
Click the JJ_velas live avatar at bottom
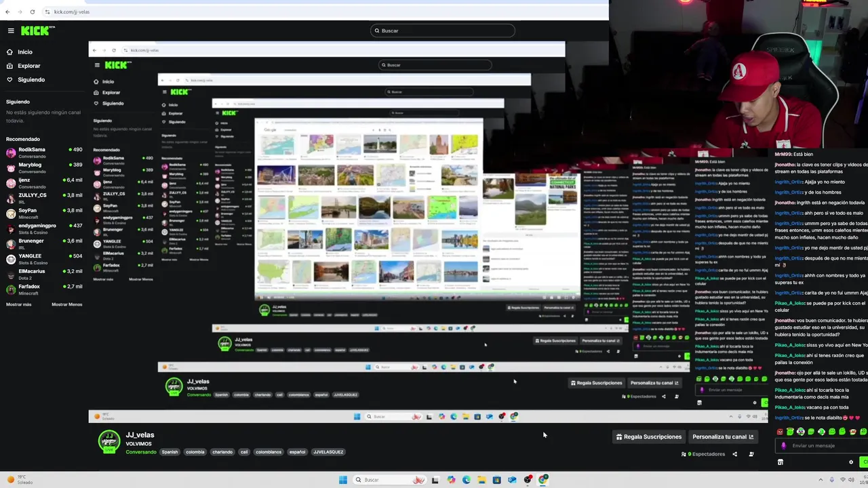point(109,441)
